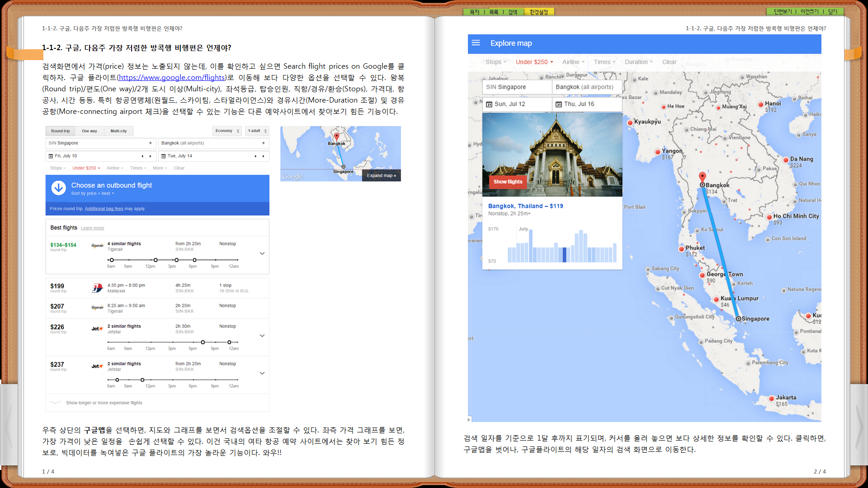Click previous-day arrow for Fri, July 10
The height and width of the screenshot is (488, 868).
tap(142, 156)
